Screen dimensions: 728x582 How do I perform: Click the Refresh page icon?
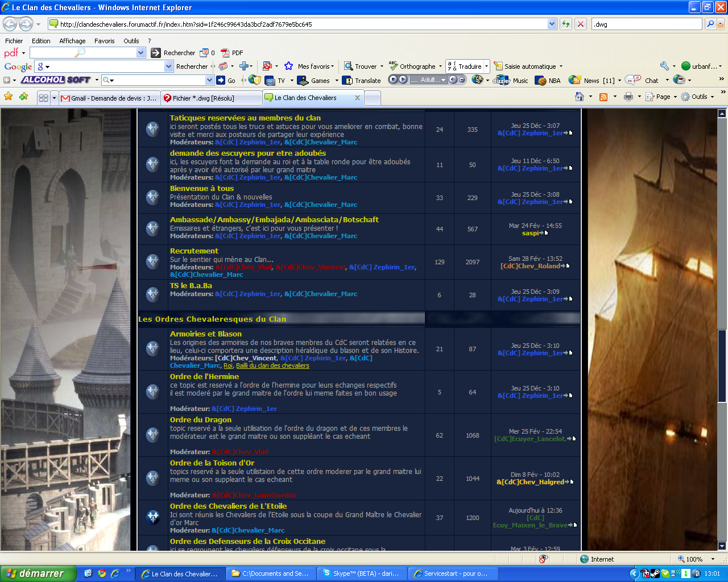pos(565,24)
